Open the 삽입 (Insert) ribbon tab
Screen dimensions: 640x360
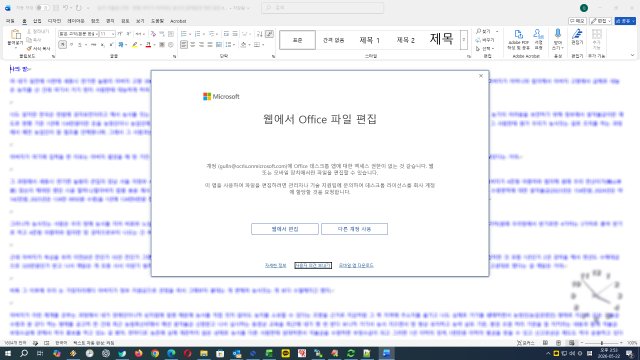(37, 21)
